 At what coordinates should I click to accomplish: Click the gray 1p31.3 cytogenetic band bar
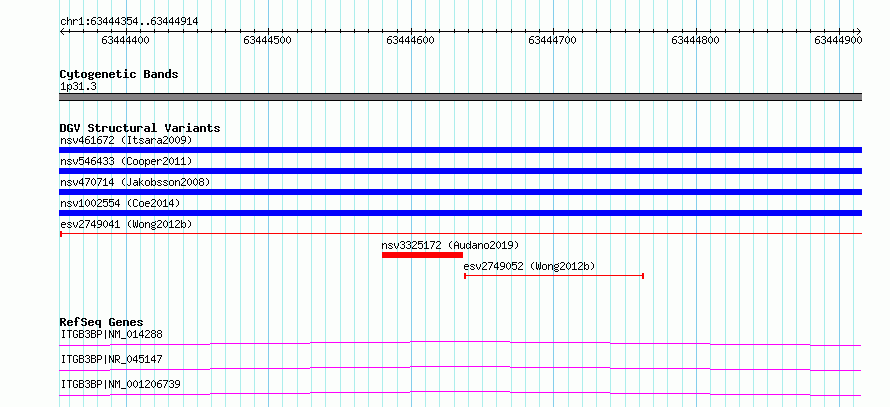point(461,97)
